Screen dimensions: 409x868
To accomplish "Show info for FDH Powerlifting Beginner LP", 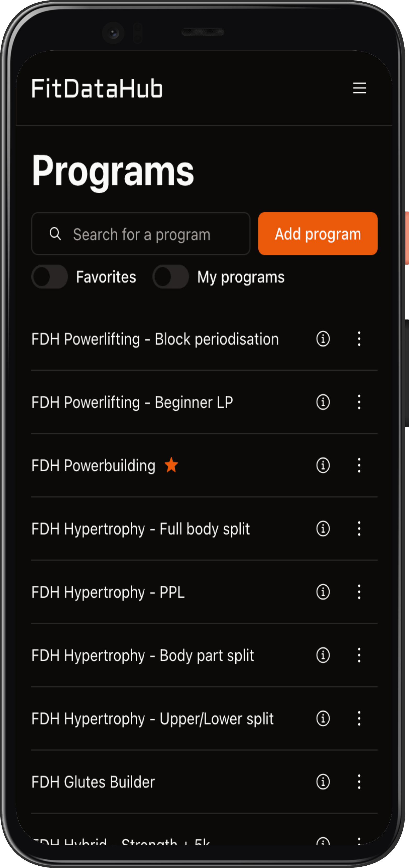I will click(x=323, y=402).
